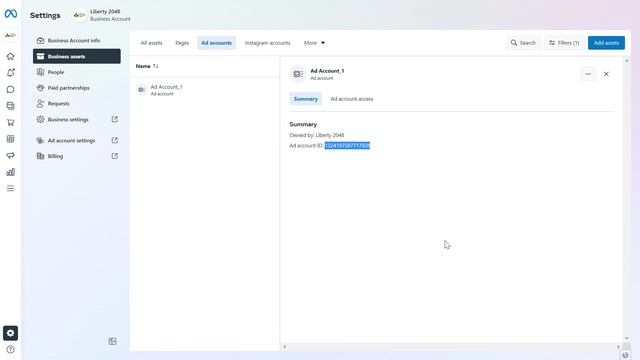Viewport: 640px width, 360px height.
Task: Sort list by Name column
Action: click(147, 66)
